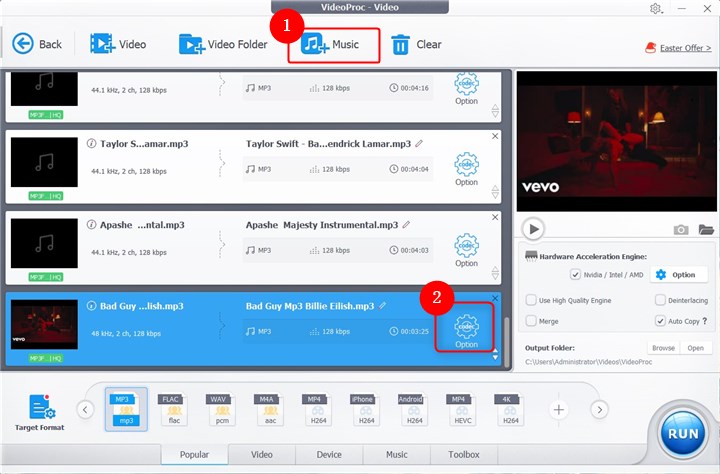Select FLAC target format
The width and height of the screenshot is (720, 474).
174,409
